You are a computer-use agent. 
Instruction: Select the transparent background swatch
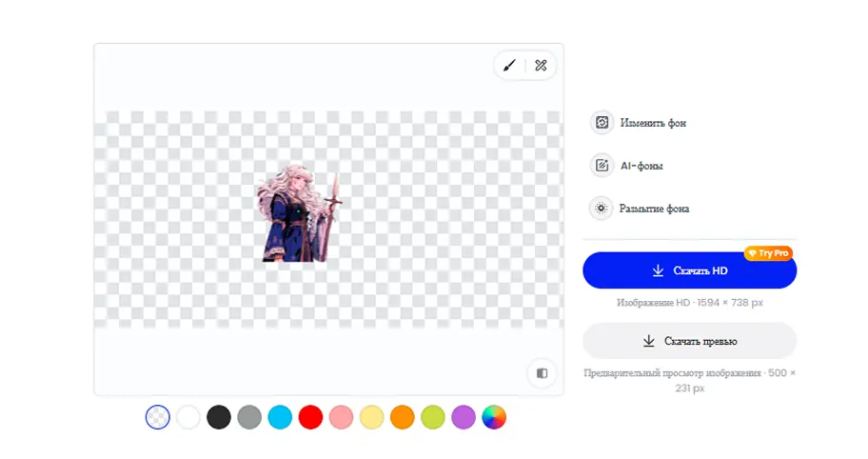[x=158, y=417]
